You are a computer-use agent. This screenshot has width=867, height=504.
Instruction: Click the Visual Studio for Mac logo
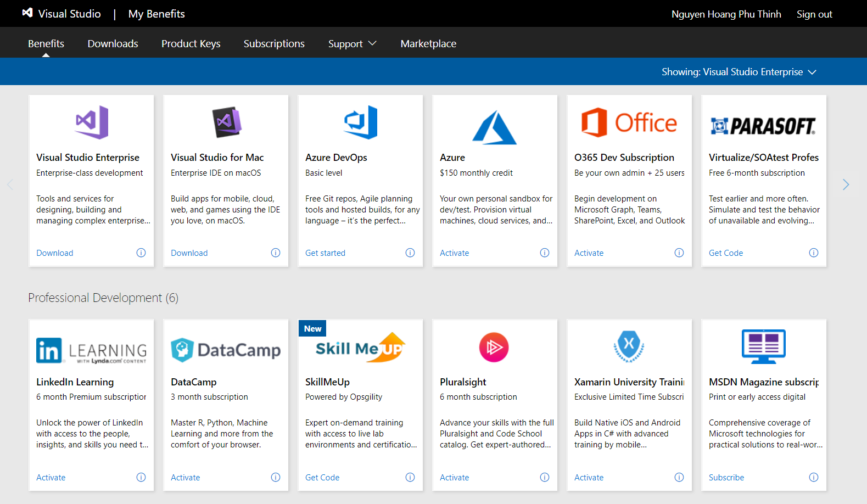[227, 122]
